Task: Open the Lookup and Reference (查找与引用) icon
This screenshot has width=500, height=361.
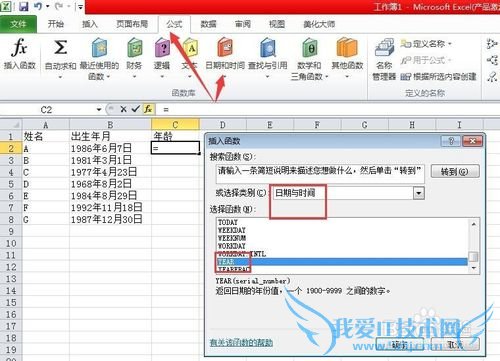Action: click(268, 47)
